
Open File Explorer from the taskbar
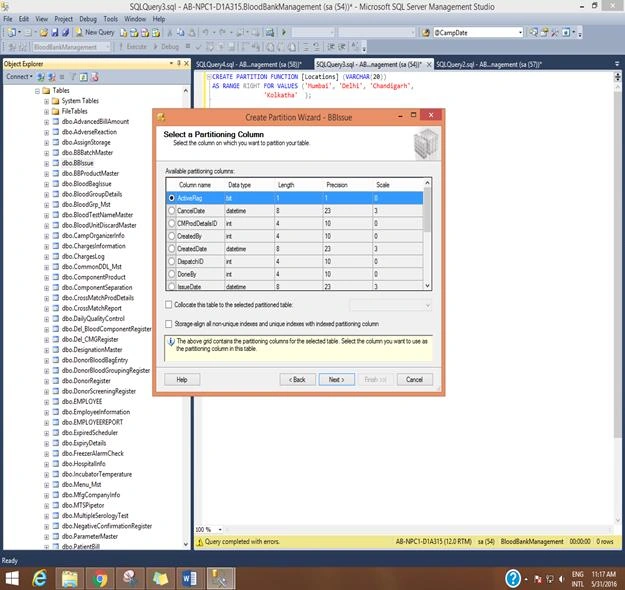tap(69, 578)
